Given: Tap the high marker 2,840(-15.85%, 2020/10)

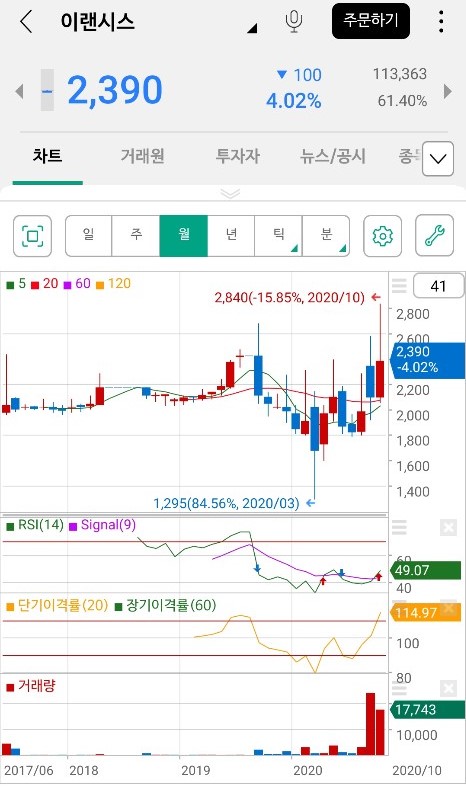Looking at the screenshot, I should [x=297, y=298].
